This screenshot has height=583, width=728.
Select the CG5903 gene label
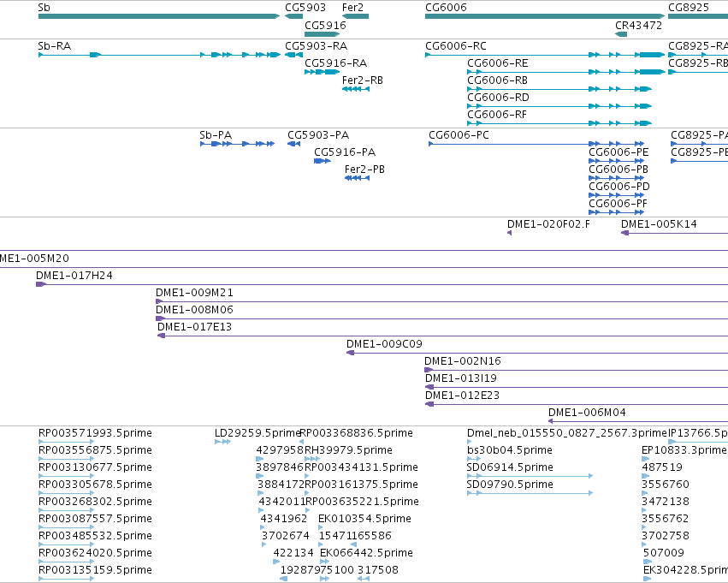coord(305,8)
